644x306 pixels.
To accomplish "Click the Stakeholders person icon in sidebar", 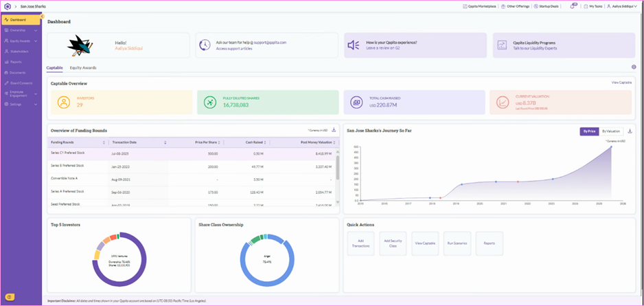I will pos(6,52).
